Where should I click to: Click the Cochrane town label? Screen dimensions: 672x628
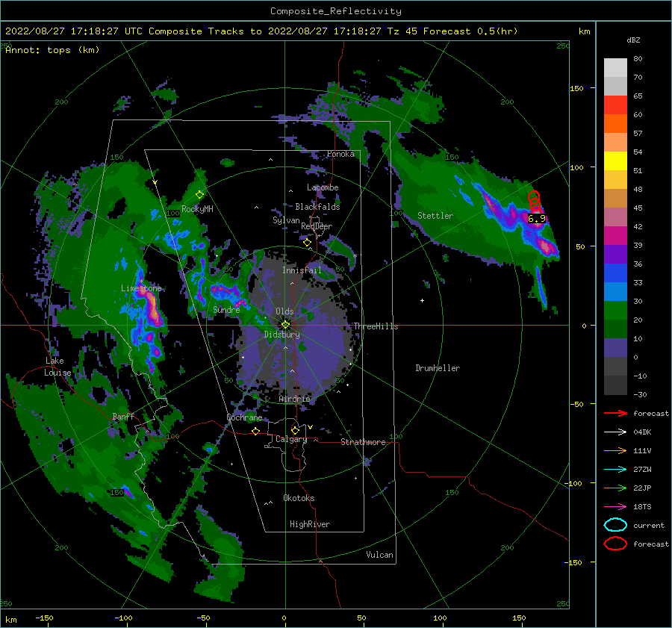pos(244,417)
